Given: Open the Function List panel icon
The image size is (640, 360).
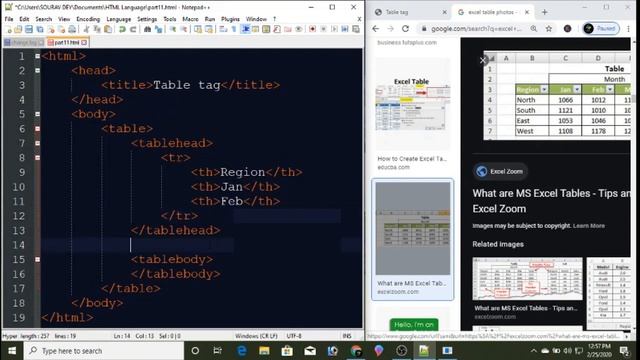Looking at the screenshot, I should (x=277, y=29).
